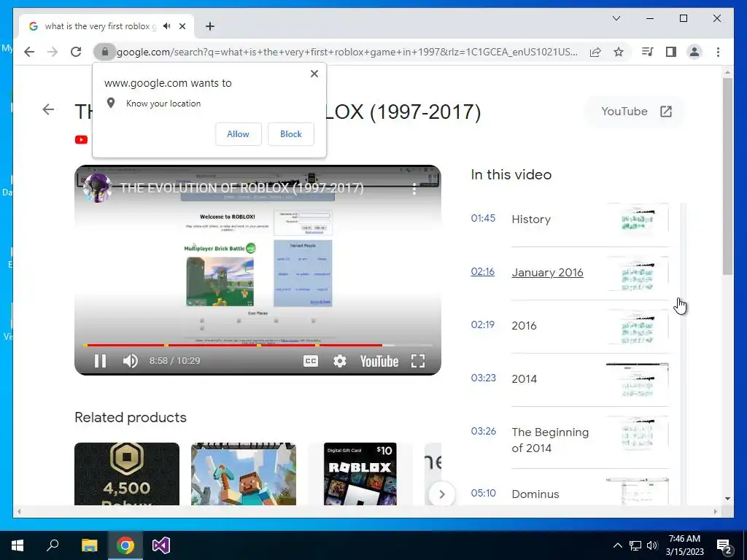
Task: Open the Minecraft product card
Action: point(244,474)
